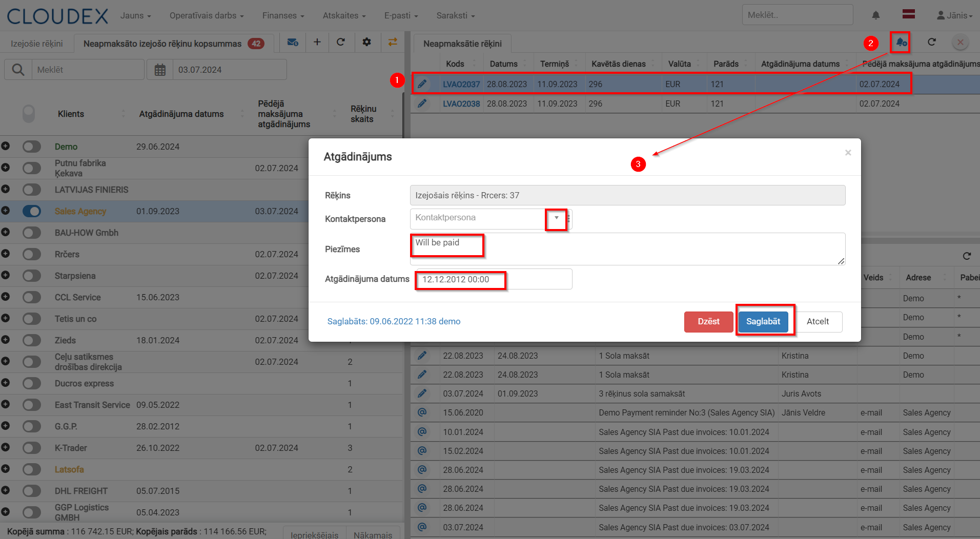Toggle the Demo client switch
This screenshot has width=980, height=539.
pyautogui.click(x=32, y=147)
